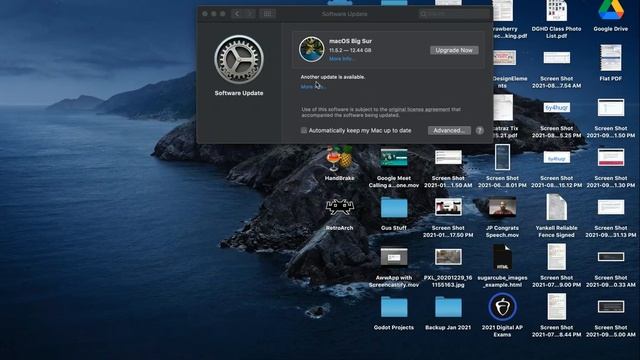Select the Godot Projects folder
Viewport: 640px width, 360px height.
[x=394, y=307]
